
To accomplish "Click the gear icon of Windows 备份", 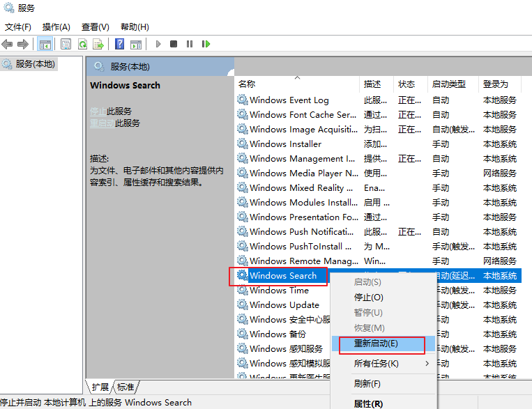I will coord(242,334).
